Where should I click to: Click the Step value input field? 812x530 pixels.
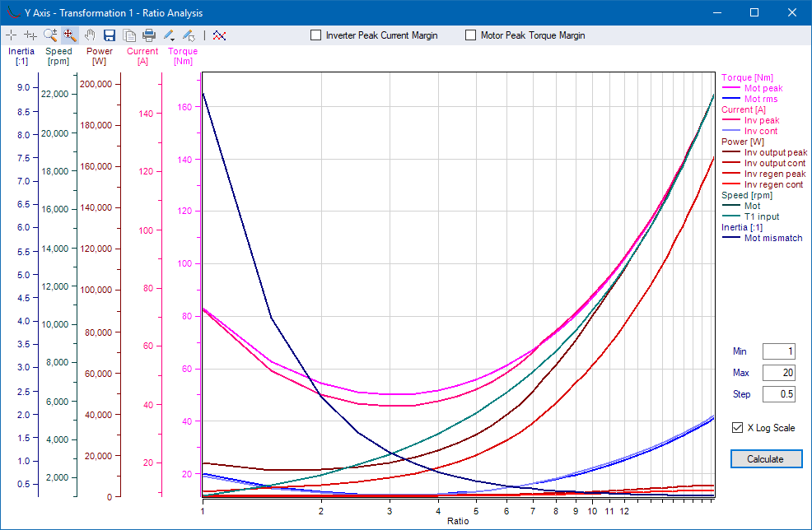(x=779, y=394)
